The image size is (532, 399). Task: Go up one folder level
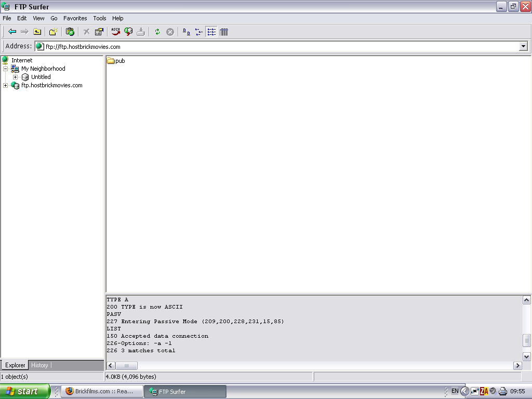pos(37,32)
